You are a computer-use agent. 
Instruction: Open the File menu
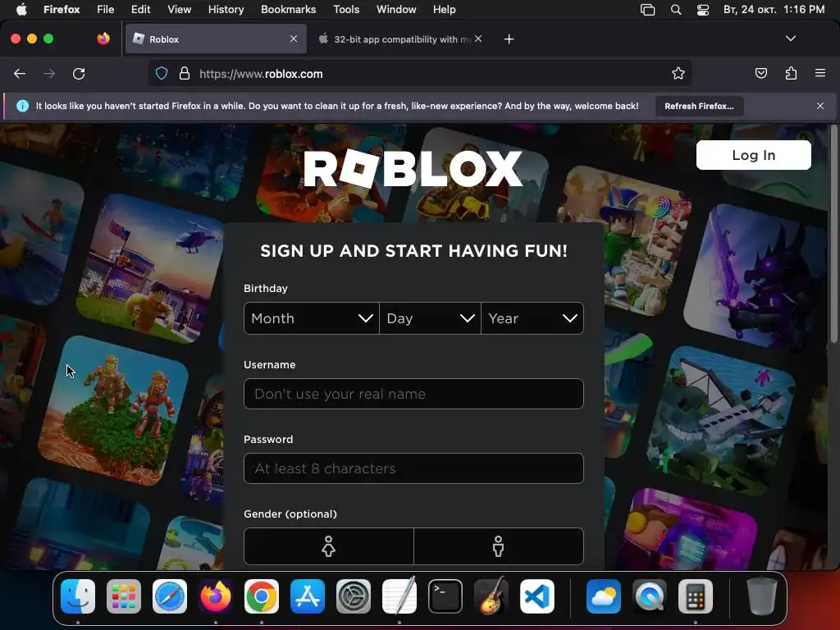point(106,10)
